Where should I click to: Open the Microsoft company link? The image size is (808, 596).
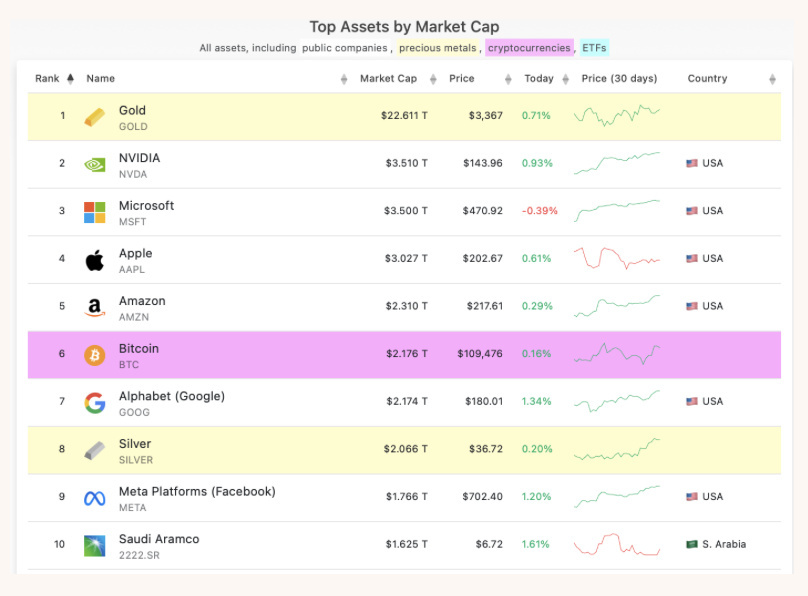[146, 206]
